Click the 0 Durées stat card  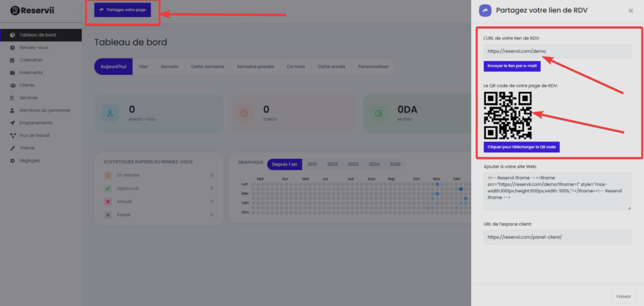[293, 114]
